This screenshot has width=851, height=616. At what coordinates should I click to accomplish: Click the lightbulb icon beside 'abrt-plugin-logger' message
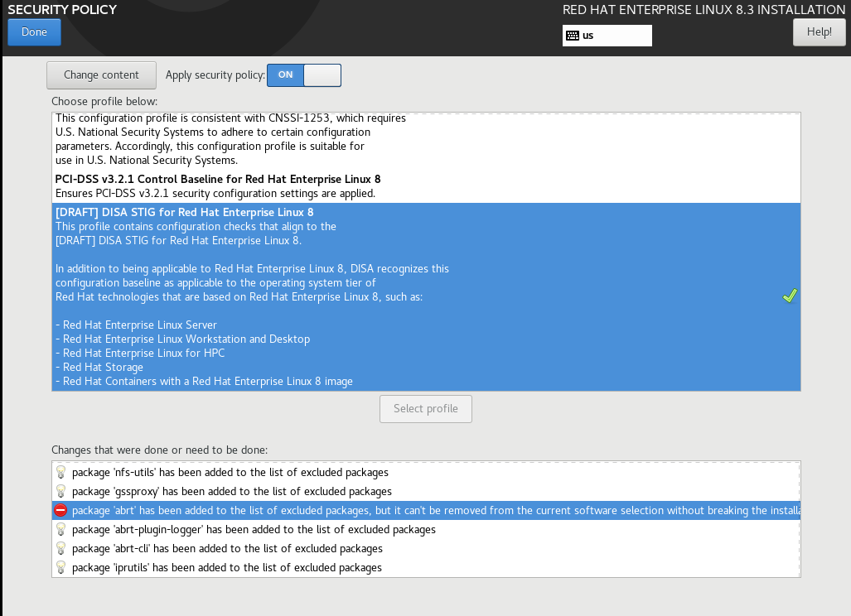click(x=60, y=529)
